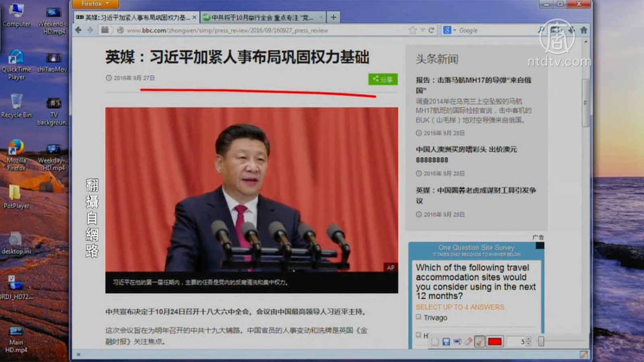
Task: Click the Google search input field
Action: click(495, 30)
